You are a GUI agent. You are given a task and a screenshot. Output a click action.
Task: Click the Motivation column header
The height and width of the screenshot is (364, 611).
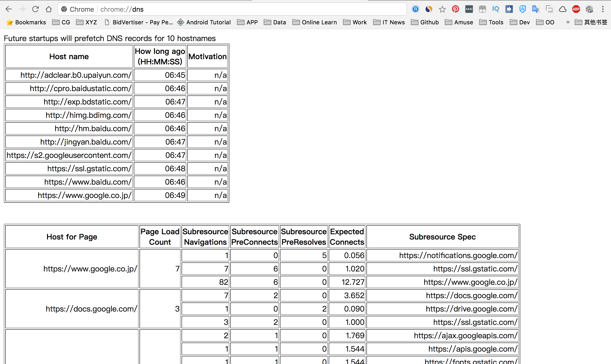(208, 57)
